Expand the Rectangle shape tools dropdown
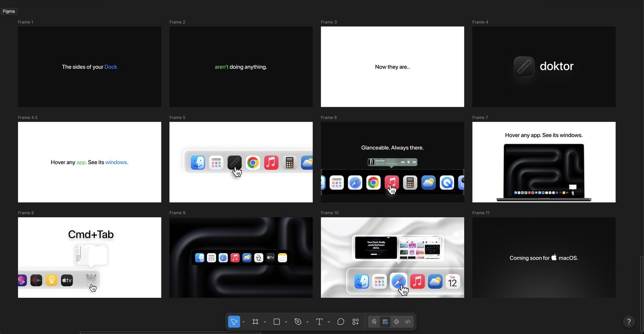The height and width of the screenshot is (334, 644). 286,322
